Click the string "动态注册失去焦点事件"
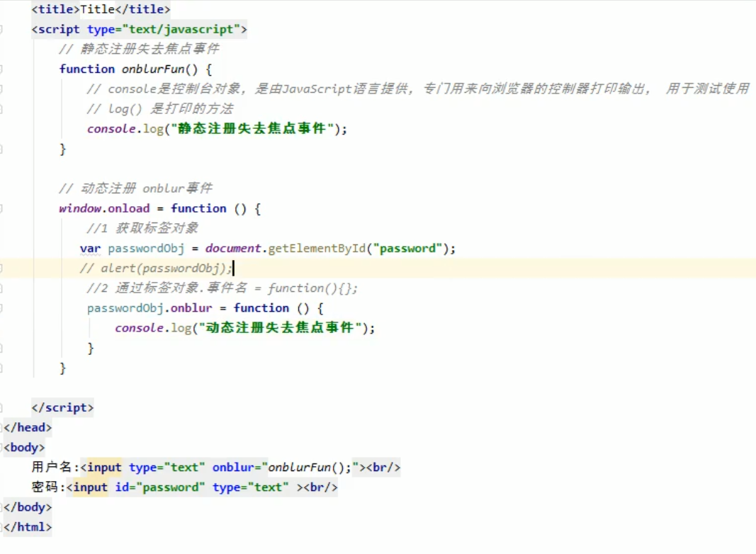This screenshot has height=554, width=756. 281,328
